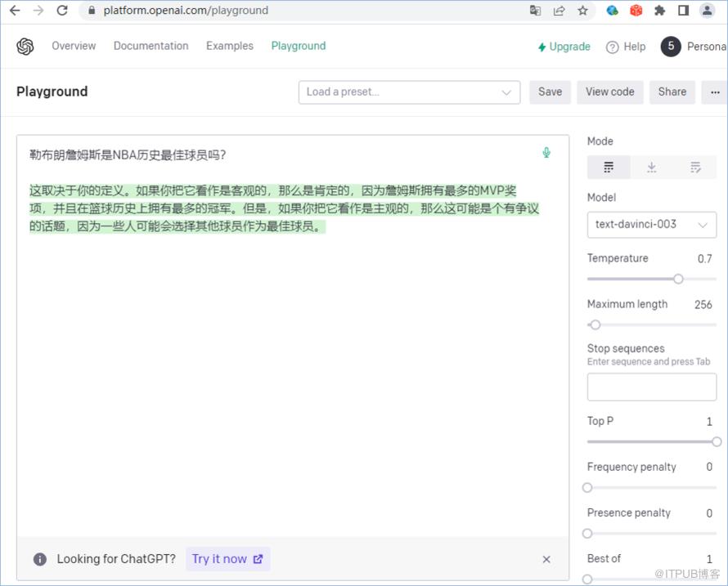
Task: Adjust the Presence penalty slider handle
Action: [587, 534]
